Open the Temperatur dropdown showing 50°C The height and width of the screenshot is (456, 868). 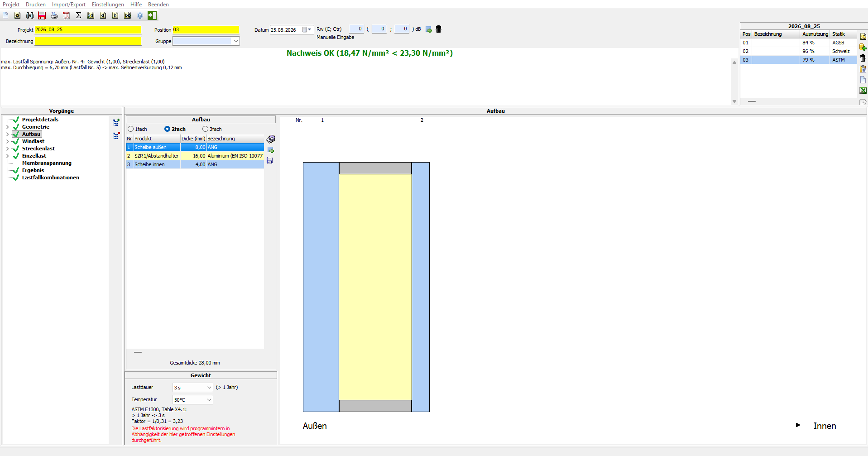tap(209, 400)
